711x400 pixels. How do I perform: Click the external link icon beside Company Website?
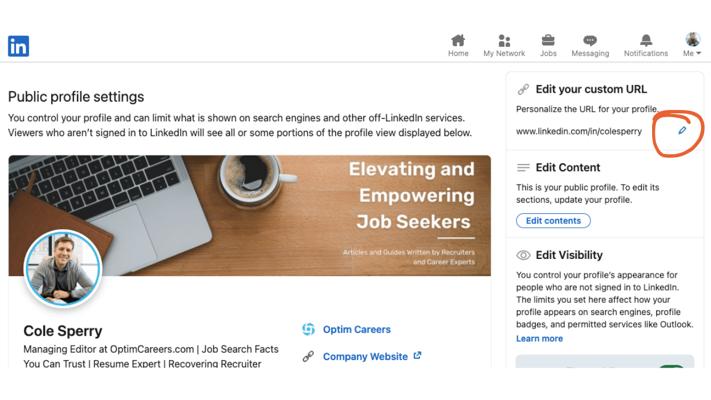417,356
